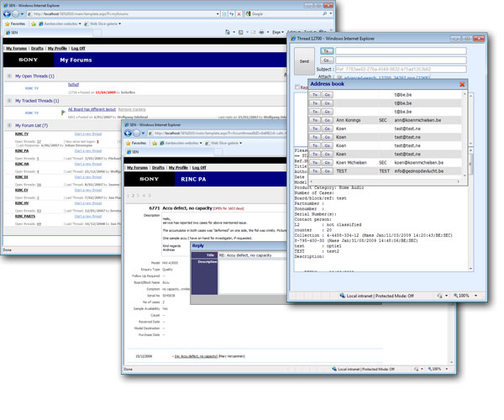
Task: Click the Address book horizontal scrollbar
Action: pyautogui.click(x=385, y=181)
